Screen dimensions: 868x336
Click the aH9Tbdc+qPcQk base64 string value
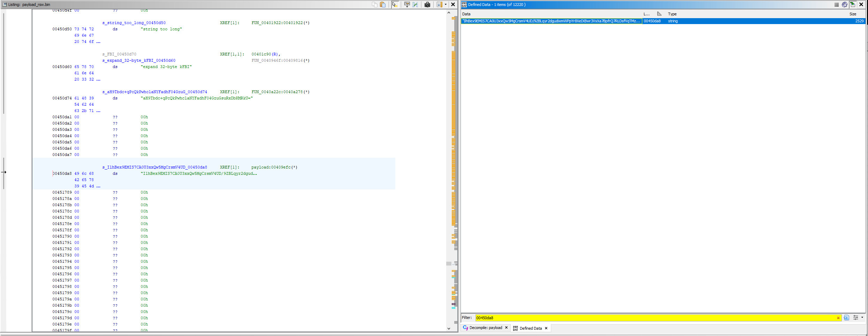[197, 98]
